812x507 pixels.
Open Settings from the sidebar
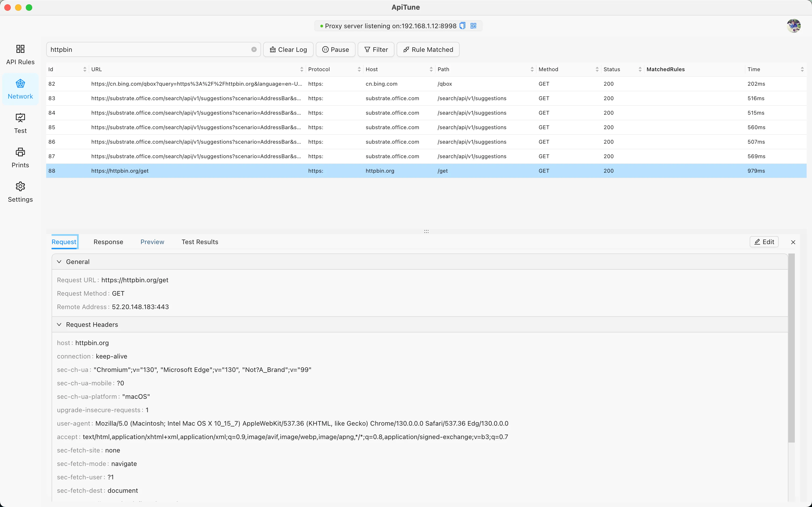click(x=20, y=192)
